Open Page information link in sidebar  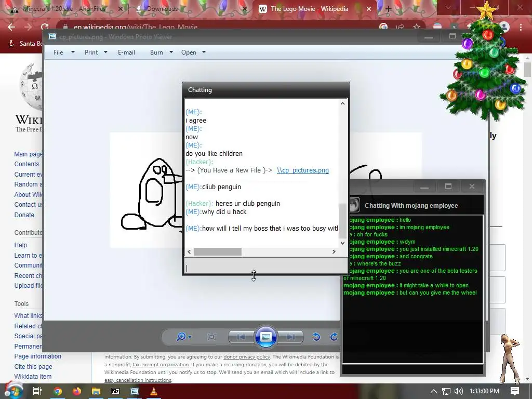[x=37, y=356]
